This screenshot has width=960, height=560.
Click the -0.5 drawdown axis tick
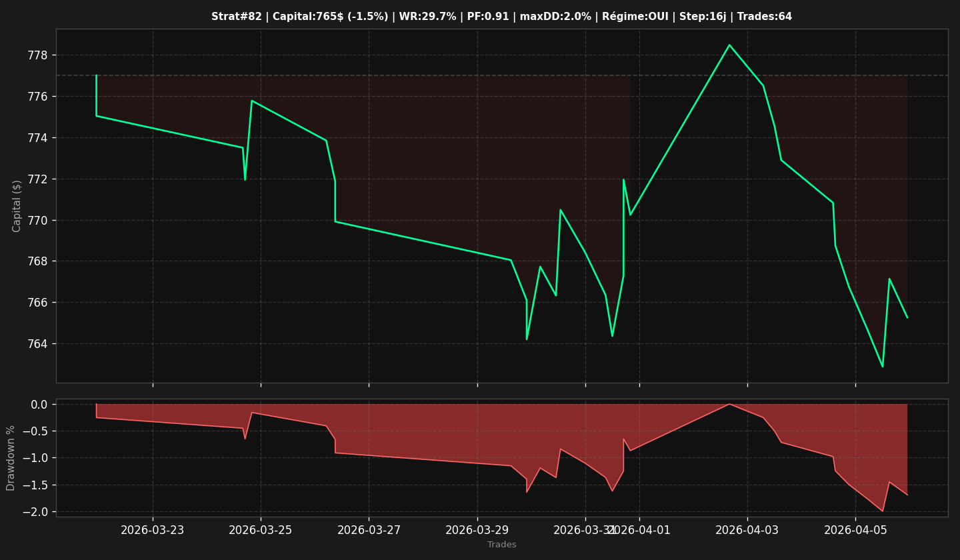(x=35, y=431)
